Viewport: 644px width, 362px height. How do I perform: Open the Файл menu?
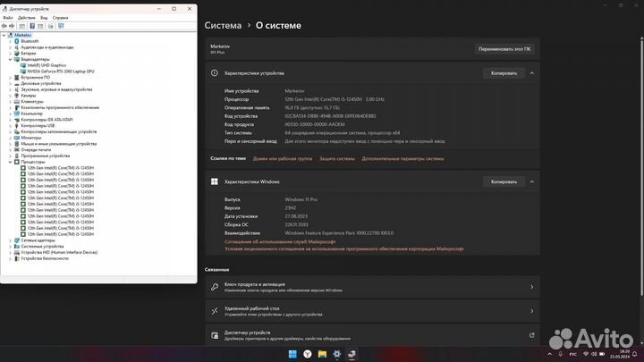[8, 18]
